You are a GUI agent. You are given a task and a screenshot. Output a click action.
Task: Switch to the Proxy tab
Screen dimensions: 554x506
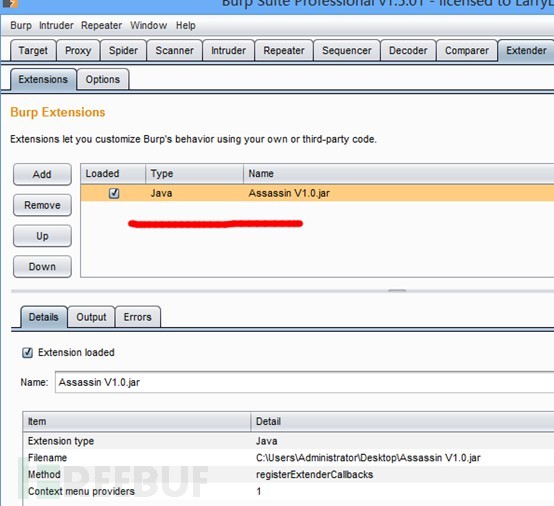(x=78, y=51)
